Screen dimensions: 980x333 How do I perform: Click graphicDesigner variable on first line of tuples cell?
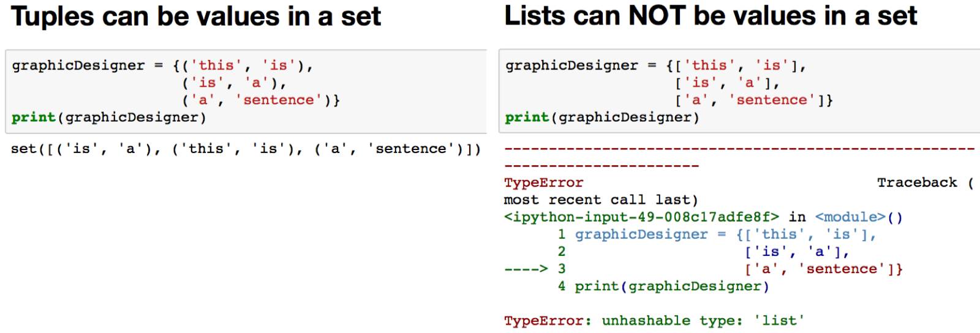(x=78, y=65)
